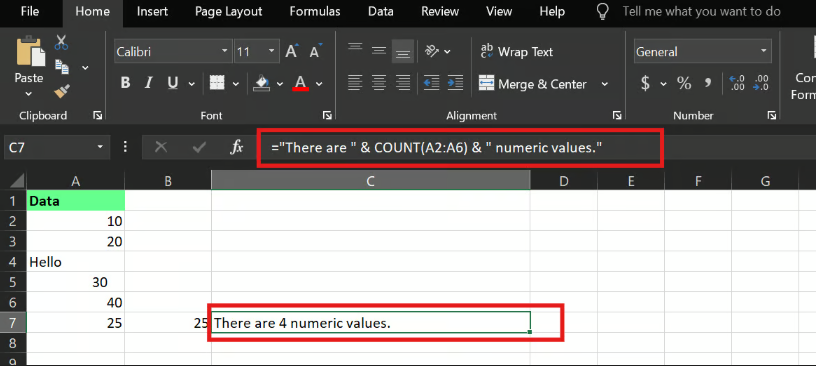The height and width of the screenshot is (366, 816).
Task: Toggle Bold formatting
Action: 125,83
